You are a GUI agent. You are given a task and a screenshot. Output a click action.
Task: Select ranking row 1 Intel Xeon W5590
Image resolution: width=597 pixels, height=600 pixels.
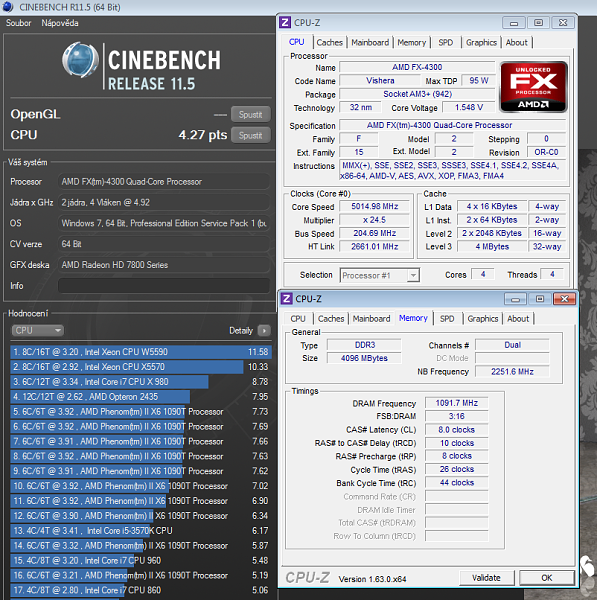click(x=141, y=352)
